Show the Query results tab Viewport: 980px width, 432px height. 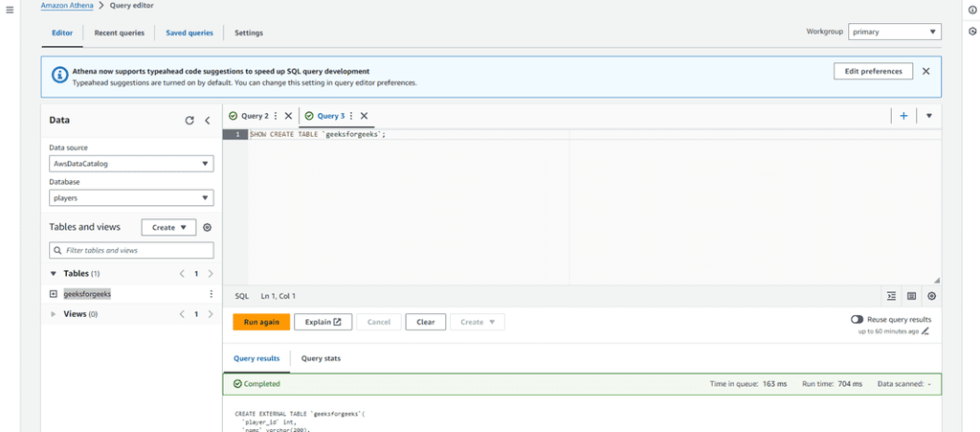click(x=256, y=358)
